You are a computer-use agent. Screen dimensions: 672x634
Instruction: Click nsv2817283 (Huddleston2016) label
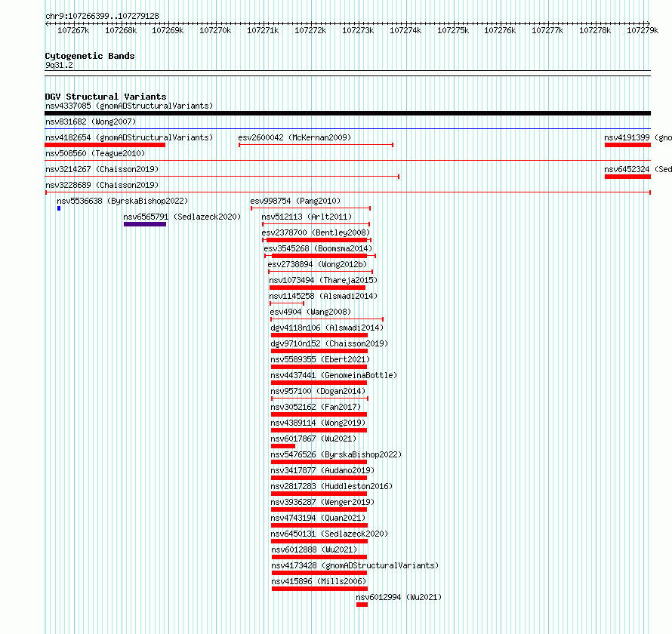pyautogui.click(x=331, y=486)
